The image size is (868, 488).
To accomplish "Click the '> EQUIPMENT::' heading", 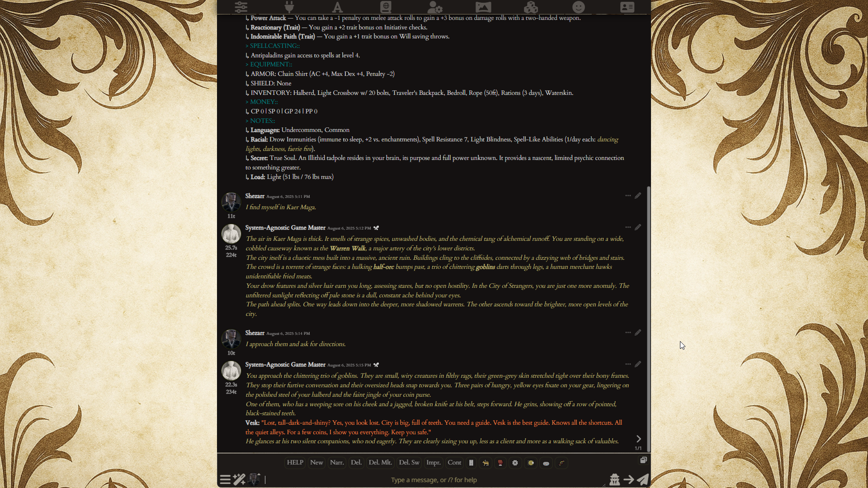I will click(269, 65).
